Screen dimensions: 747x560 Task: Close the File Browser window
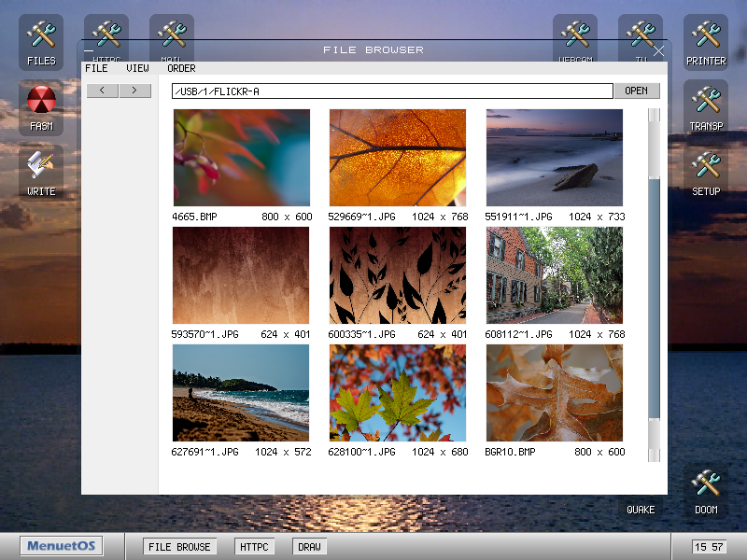[658, 50]
